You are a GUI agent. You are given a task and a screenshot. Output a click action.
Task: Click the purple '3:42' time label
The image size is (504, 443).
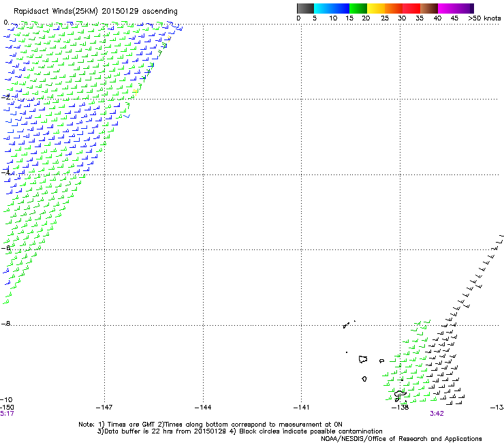click(x=437, y=414)
